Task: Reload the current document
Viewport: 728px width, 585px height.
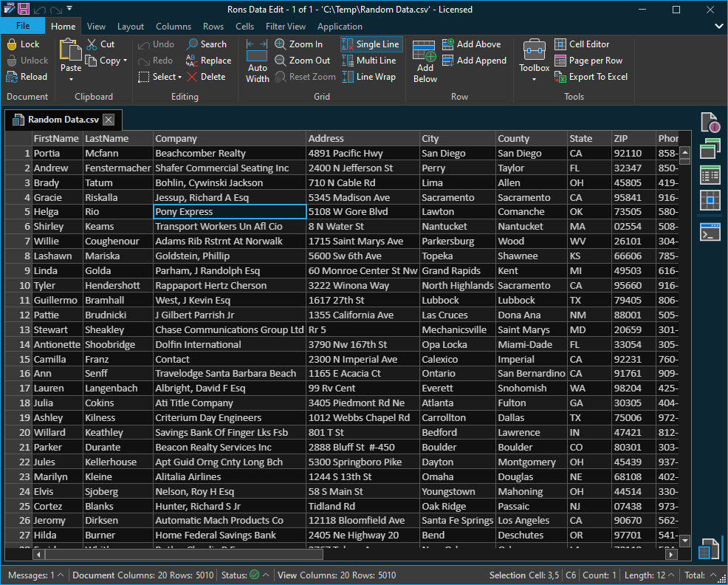Action: point(27,77)
